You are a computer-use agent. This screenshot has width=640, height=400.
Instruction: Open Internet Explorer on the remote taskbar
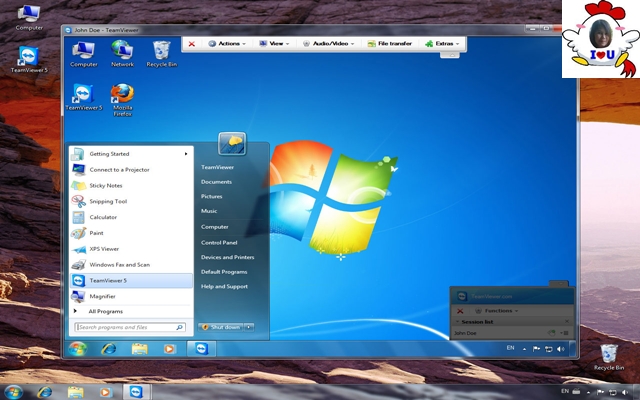(109, 349)
